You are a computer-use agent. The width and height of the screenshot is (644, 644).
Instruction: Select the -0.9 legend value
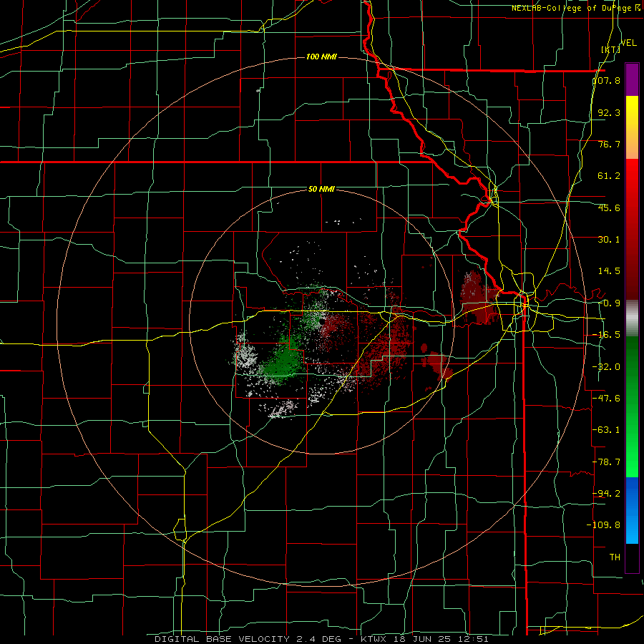[x=609, y=303]
